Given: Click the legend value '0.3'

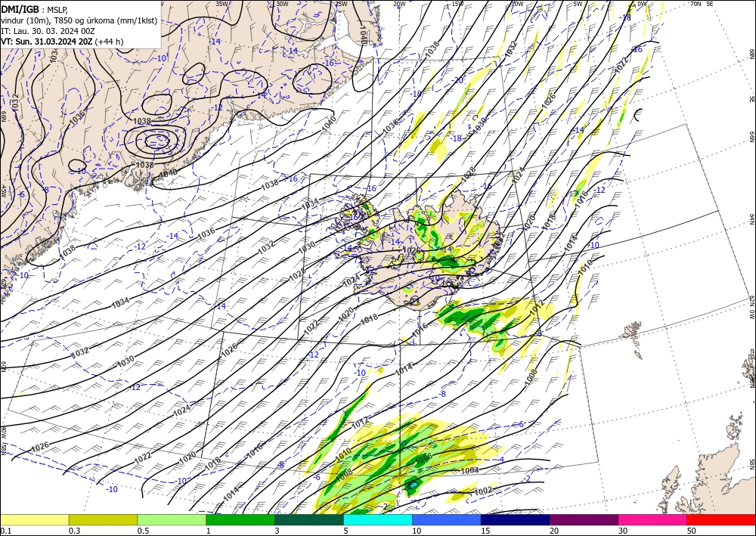Looking at the screenshot, I should pyautogui.click(x=74, y=531).
